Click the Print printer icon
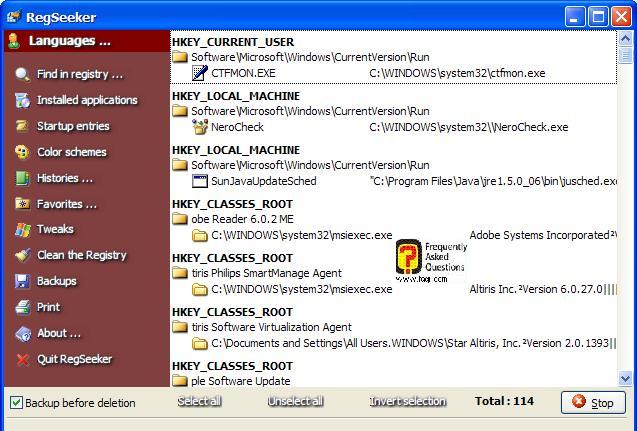The height and width of the screenshot is (431, 637). [x=22, y=307]
